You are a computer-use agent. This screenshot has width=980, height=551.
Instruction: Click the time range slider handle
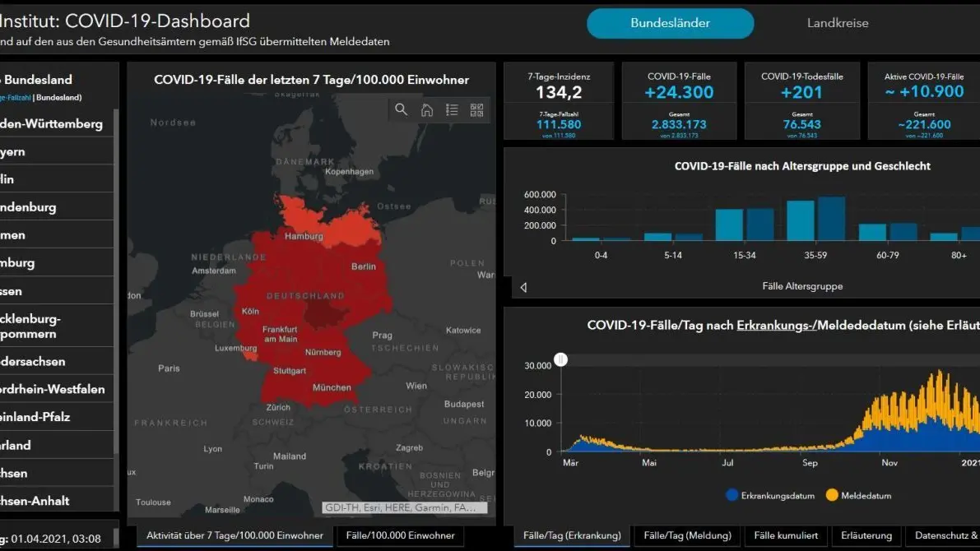point(560,359)
